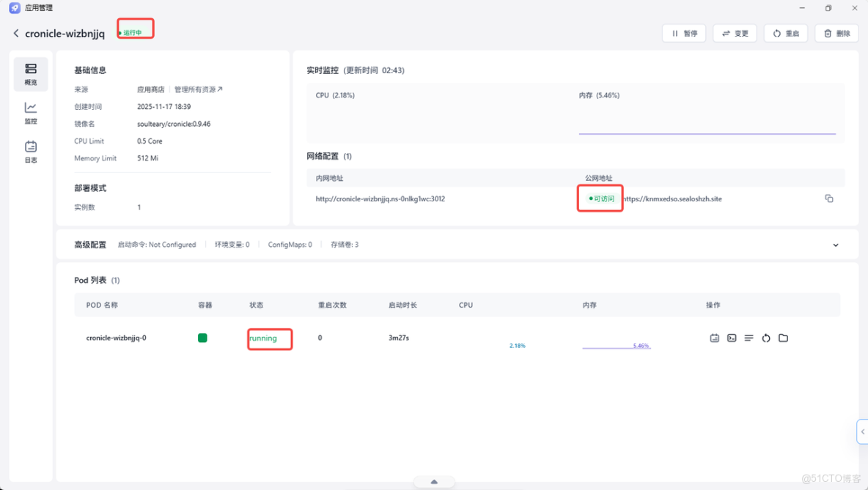This screenshot has width=868, height=490.
Task: Go back using the left arrow icon
Action: [15, 33]
